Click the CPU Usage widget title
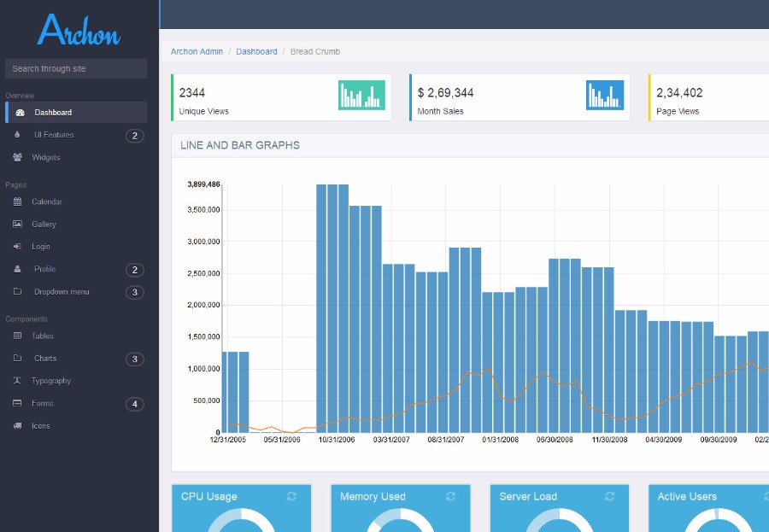The width and height of the screenshot is (769, 532). (209, 497)
